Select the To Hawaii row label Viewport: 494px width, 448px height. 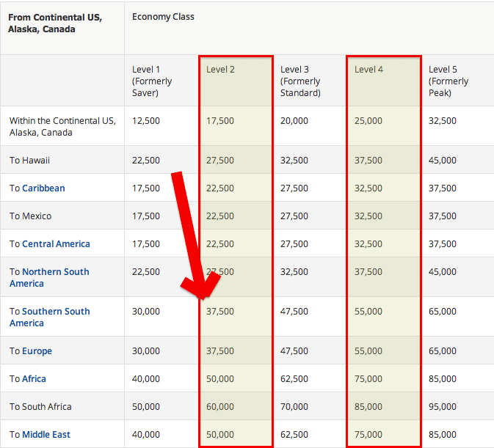point(29,161)
